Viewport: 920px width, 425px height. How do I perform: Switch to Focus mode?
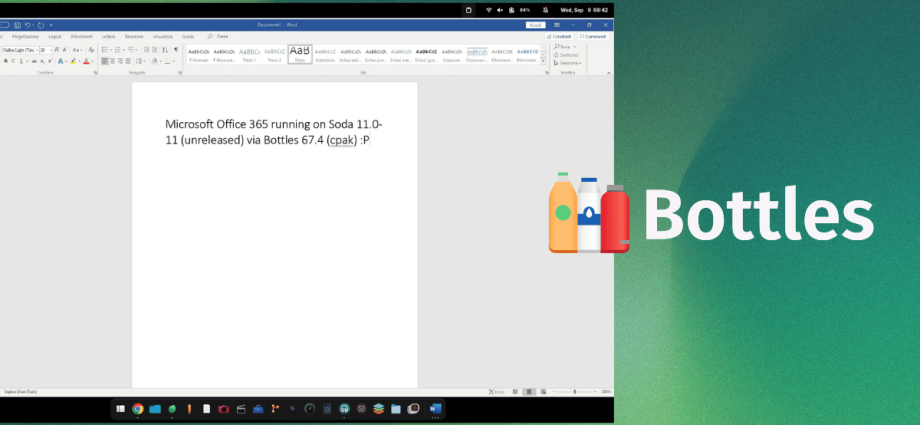[x=496, y=392]
